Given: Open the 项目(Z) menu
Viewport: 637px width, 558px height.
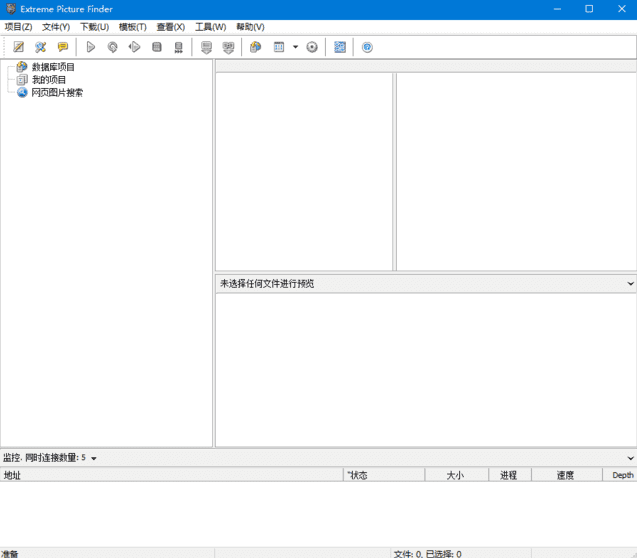Looking at the screenshot, I should (18, 27).
